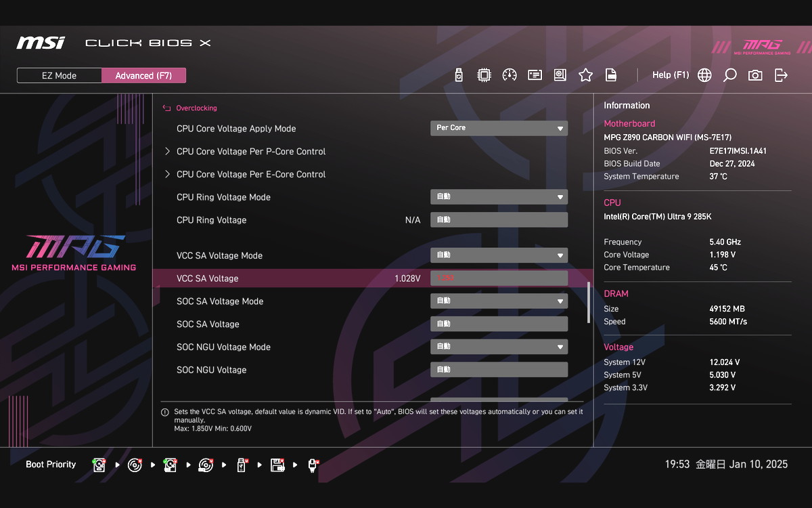The image size is (812, 508).
Task: Click the search magnifier icon
Action: tap(729, 75)
